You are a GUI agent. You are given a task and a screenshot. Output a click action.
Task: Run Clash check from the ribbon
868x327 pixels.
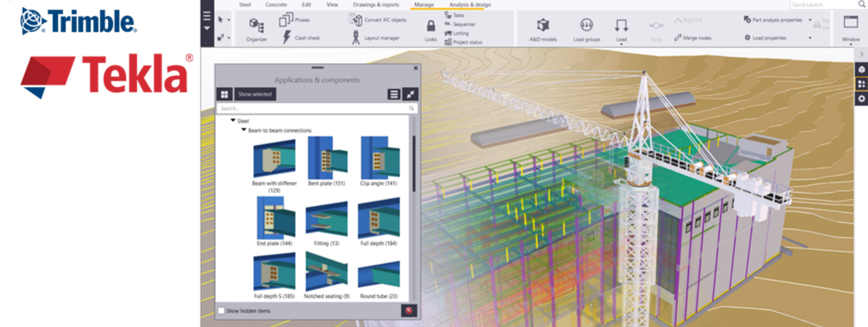301,37
